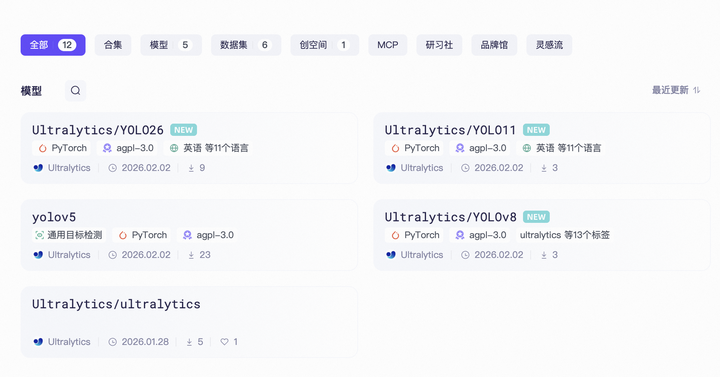Screen dimensions: 720x377
Task: Click download icon on the YOLO11 card
Action: point(544,168)
